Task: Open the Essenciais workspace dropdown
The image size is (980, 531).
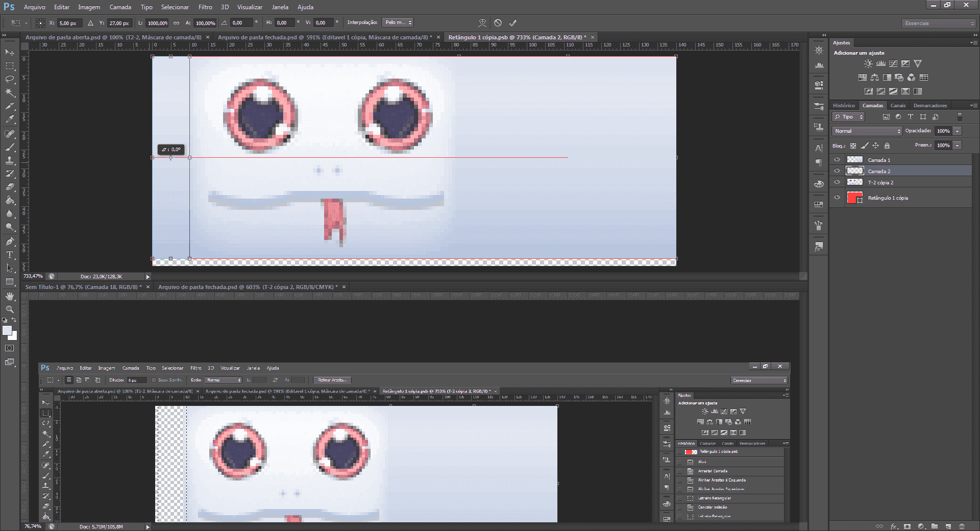Action: pos(939,23)
